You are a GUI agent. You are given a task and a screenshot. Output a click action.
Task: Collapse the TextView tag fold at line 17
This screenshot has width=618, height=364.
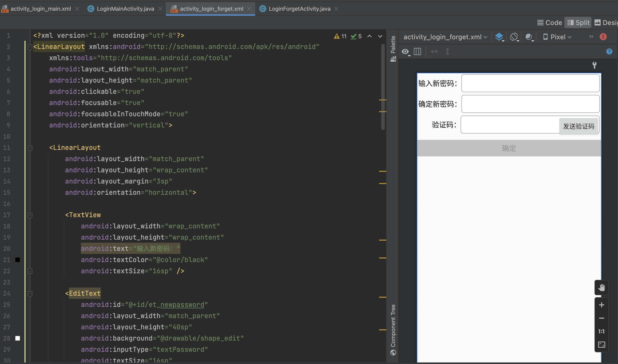30,215
